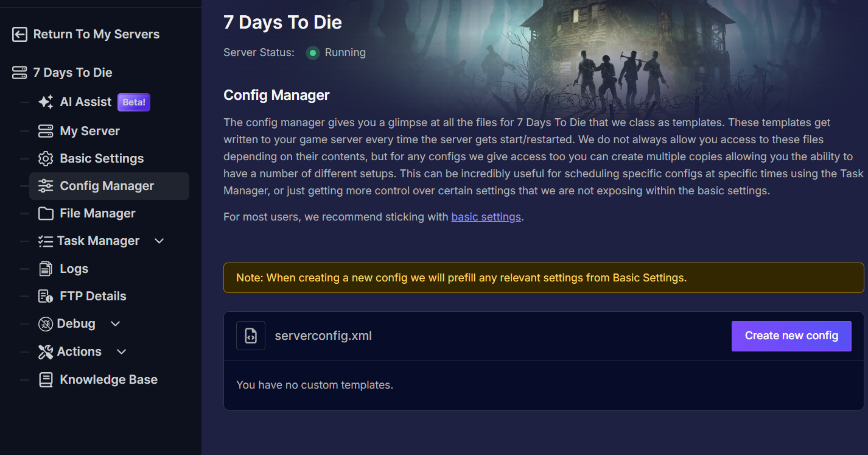Image resolution: width=868 pixels, height=455 pixels.
Task: Click the Running status text
Action: click(x=345, y=52)
